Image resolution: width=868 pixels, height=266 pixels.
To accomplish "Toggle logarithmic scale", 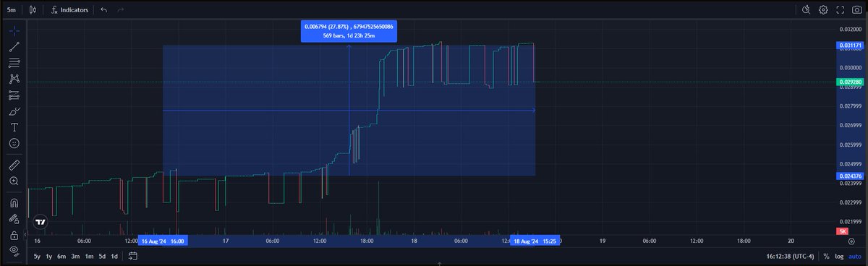I will (x=838, y=256).
